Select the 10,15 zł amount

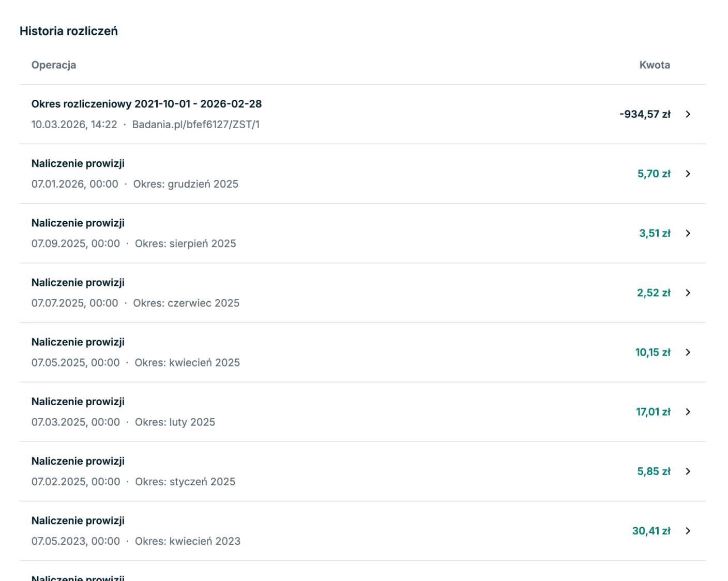[653, 352]
